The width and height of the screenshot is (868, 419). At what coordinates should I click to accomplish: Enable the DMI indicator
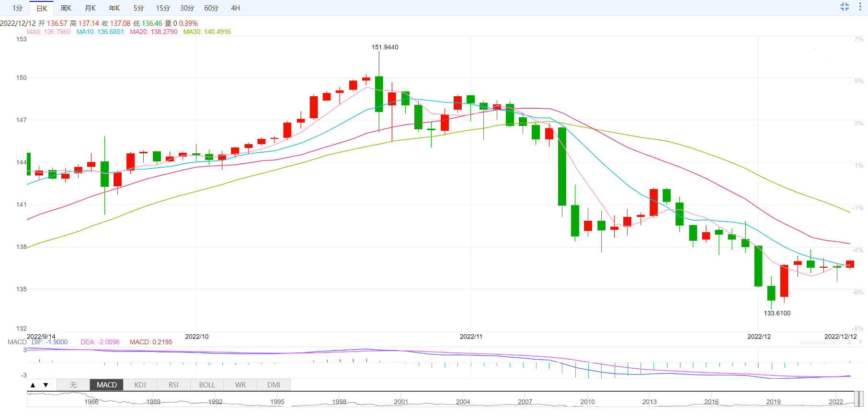click(274, 385)
